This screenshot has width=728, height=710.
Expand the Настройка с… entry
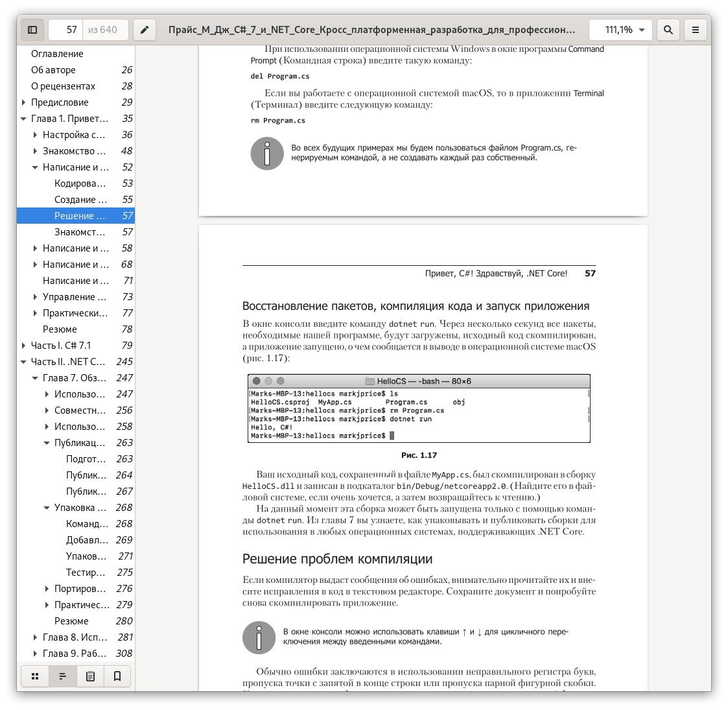tap(35, 135)
